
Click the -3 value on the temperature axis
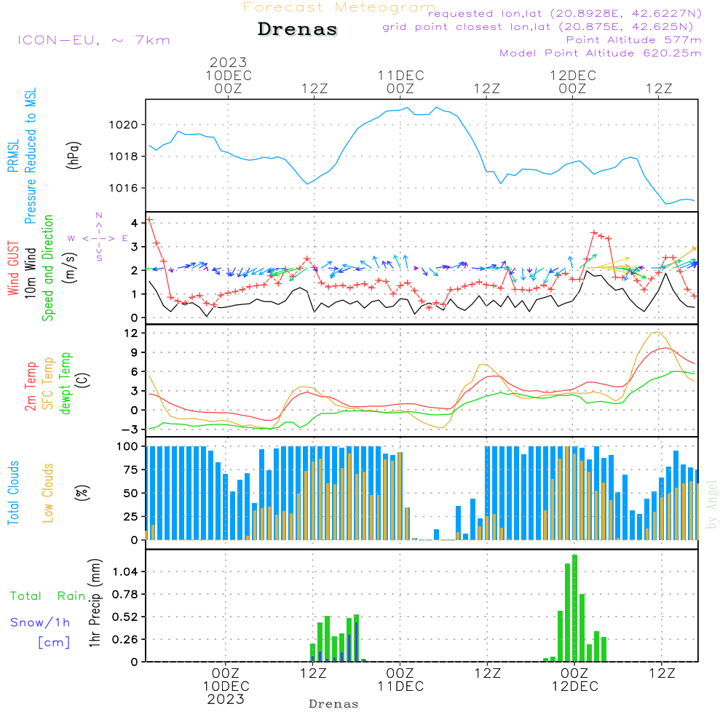pyautogui.click(x=130, y=430)
